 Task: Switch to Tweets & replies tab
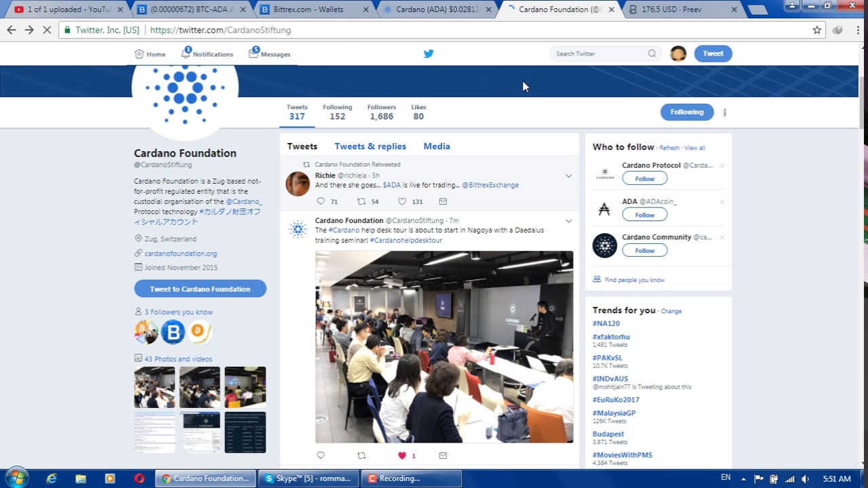(370, 146)
